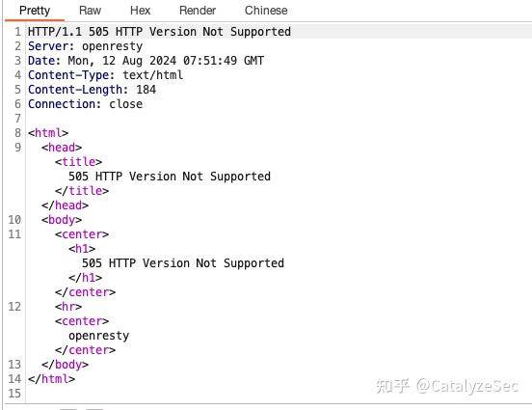Click the Connection: close header line
The width and height of the screenshot is (532, 410).
[x=85, y=104]
